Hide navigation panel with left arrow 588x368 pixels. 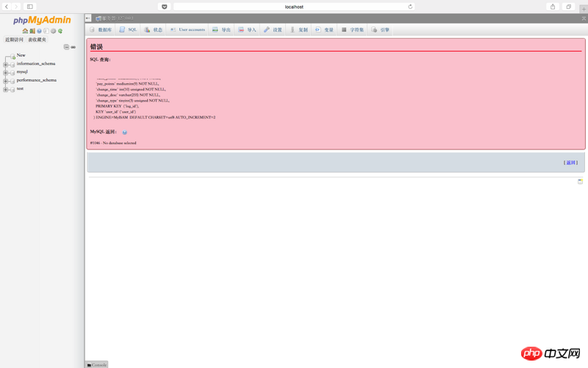[88, 18]
